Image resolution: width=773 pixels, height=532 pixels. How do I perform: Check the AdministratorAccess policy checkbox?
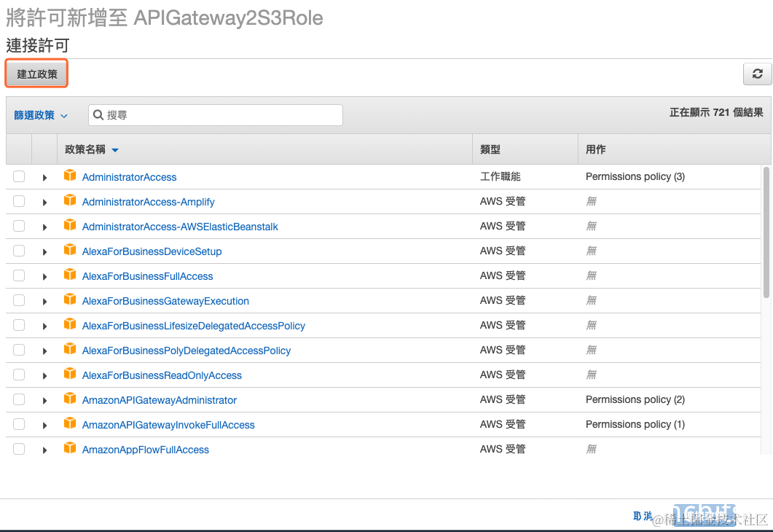click(x=19, y=176)
